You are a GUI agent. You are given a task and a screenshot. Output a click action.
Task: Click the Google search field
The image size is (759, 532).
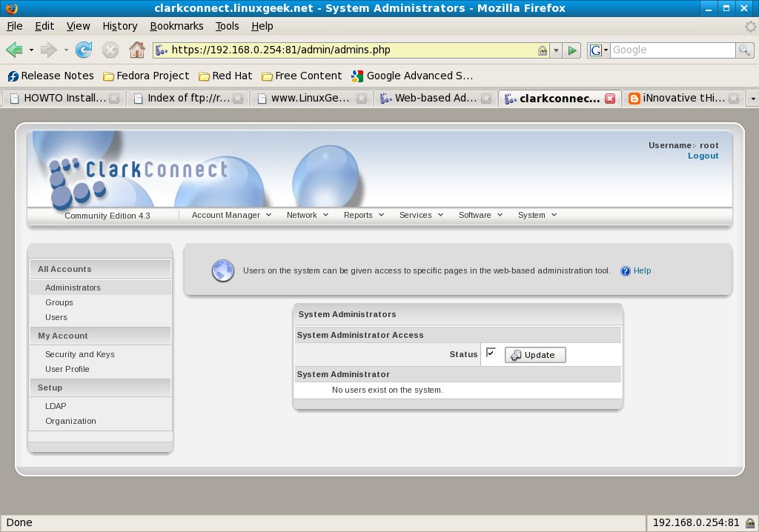click(672, 50)
